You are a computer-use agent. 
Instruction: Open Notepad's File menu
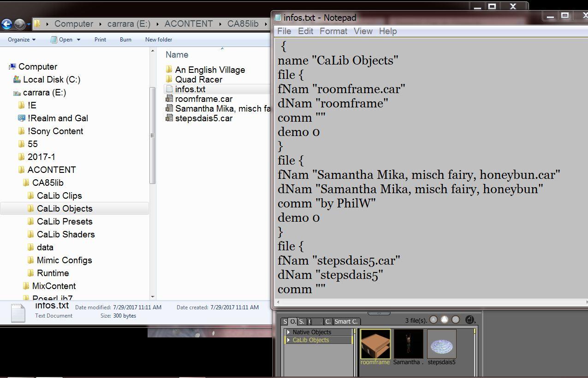[284, 31]
